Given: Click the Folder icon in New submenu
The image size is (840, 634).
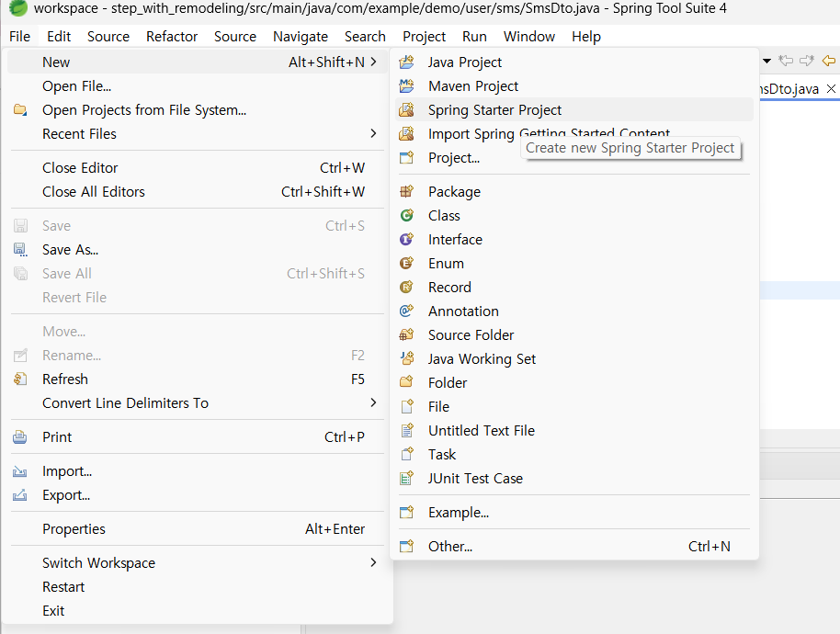Looking at the screenshot, I should tap(406, 382).
